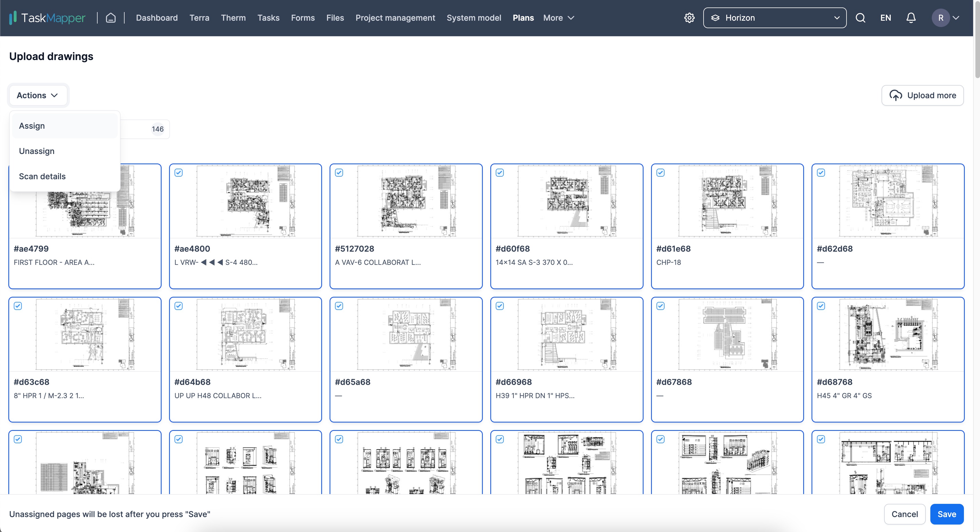Go to Dashboard tab

pyautogui.click(x=157, y=18)
